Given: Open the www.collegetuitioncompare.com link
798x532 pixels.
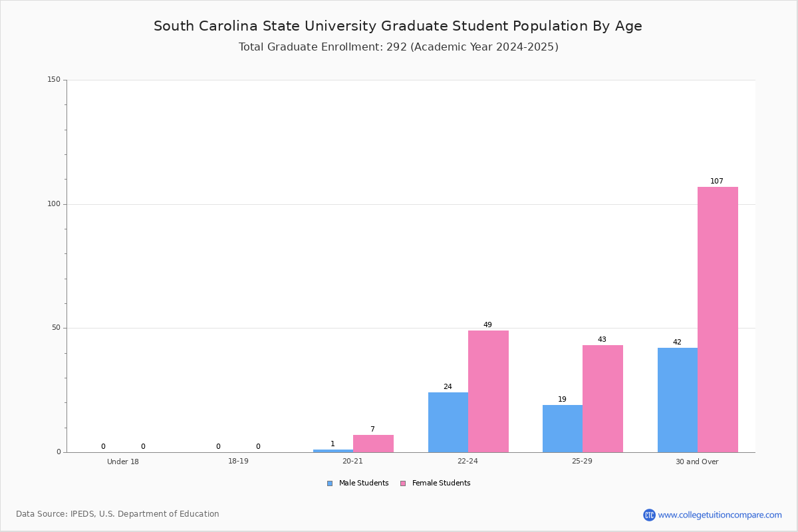Looking at the screenshot, I should click(720, 515).
